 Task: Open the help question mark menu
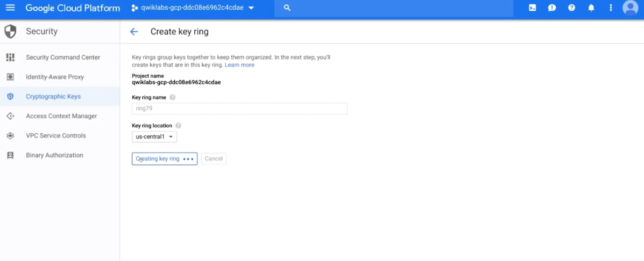click(571, 8)
